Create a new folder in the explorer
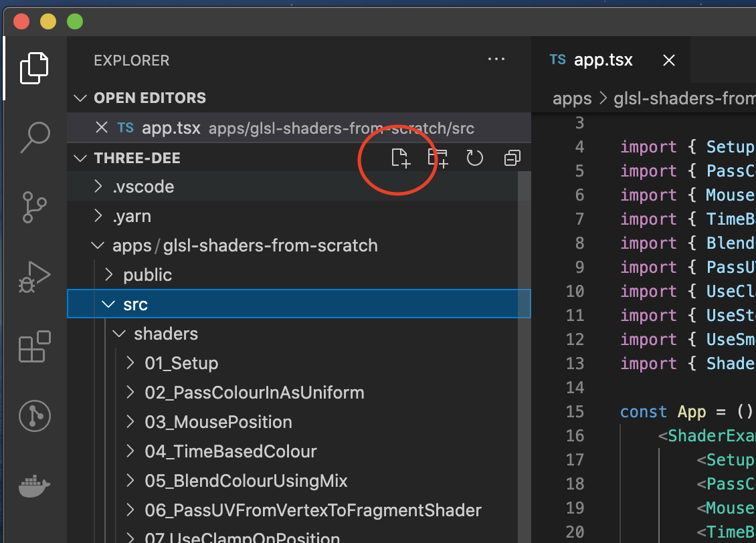Screen dimensions: 756x543 click(x=438, y=158)
